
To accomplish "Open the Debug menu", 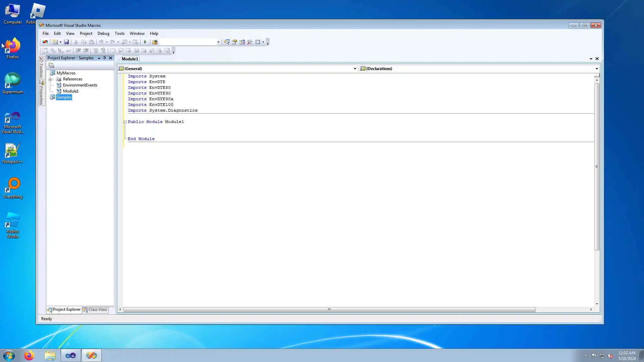I will (103, 34).
